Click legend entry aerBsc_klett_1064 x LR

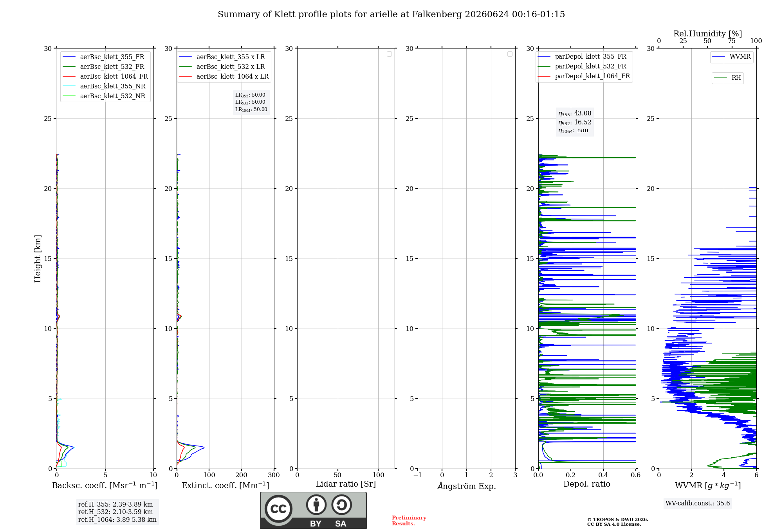[x=224, y=76]
